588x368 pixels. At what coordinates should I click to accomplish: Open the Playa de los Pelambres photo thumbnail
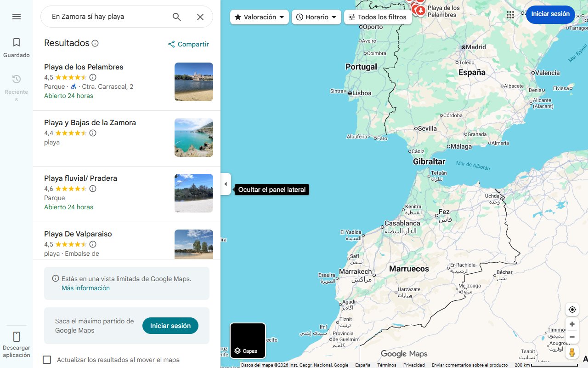pyautogui.click(x=193, y=82)
